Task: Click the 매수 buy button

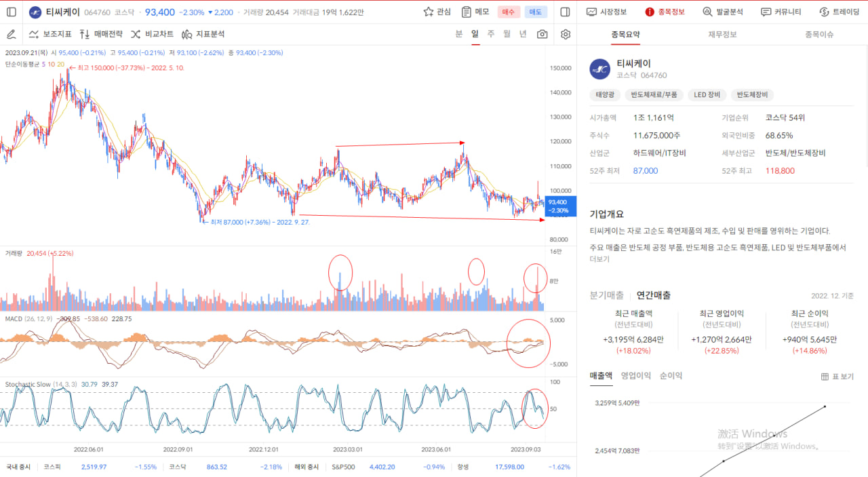Action: click(x=509, y=12)
